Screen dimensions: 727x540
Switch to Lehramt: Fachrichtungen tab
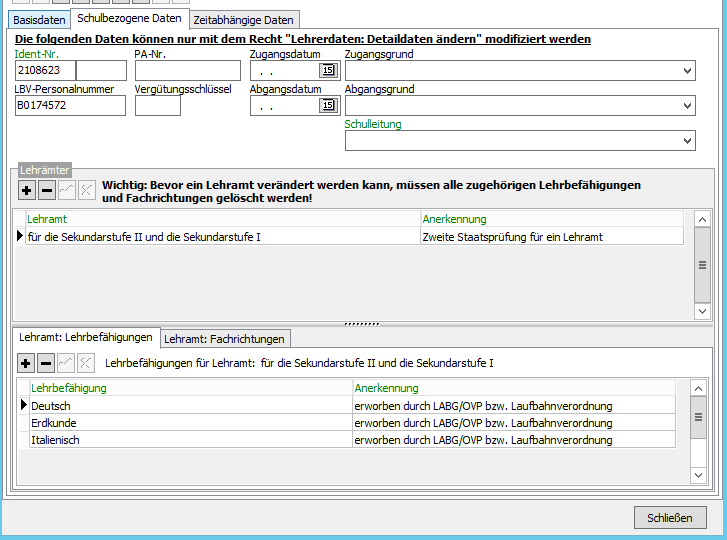pyautogui.click(x=225, y=339)
